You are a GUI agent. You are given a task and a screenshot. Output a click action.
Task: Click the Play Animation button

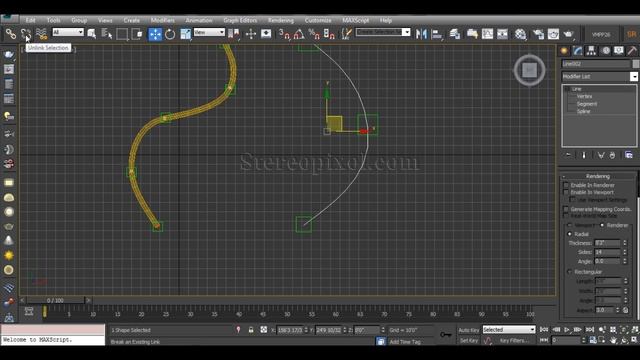[567, 329]
